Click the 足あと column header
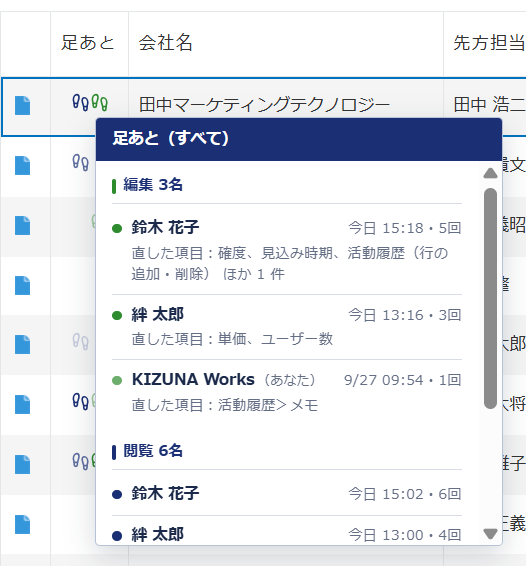This screenshot has height=566, width=526. point(88,43)
